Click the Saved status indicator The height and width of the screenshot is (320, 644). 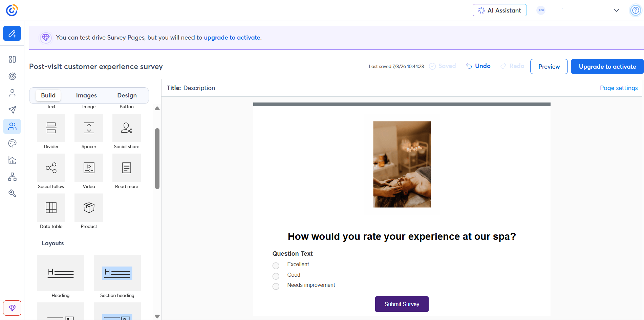(443, 66)
